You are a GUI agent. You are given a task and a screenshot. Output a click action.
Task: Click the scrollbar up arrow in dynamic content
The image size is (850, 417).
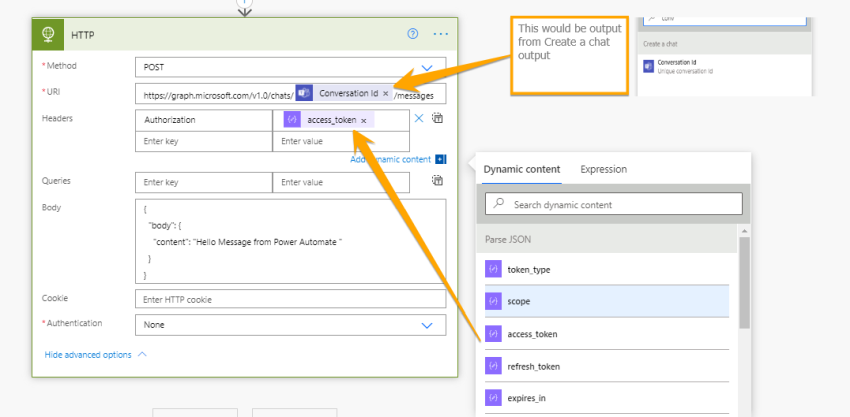(744, 231)
